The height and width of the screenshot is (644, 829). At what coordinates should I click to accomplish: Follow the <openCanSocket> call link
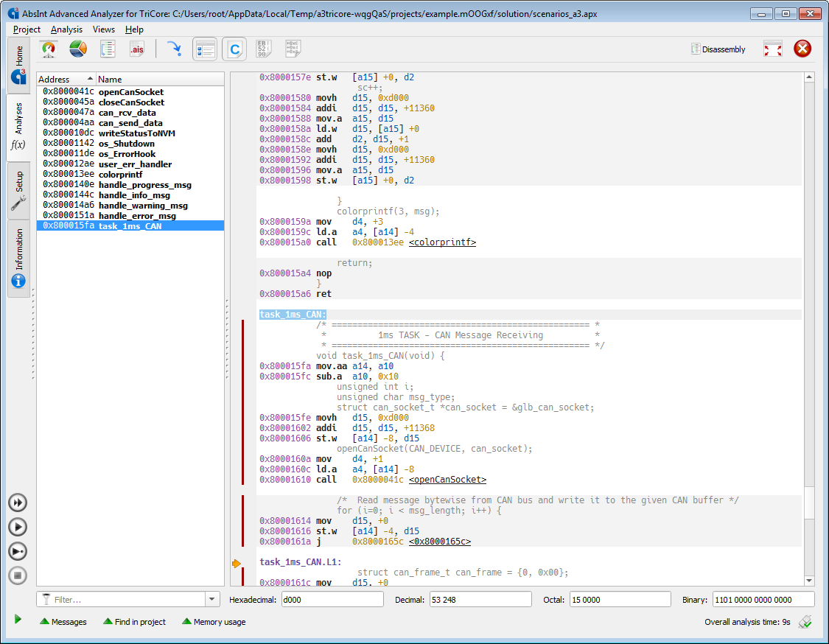pos(447,480)
